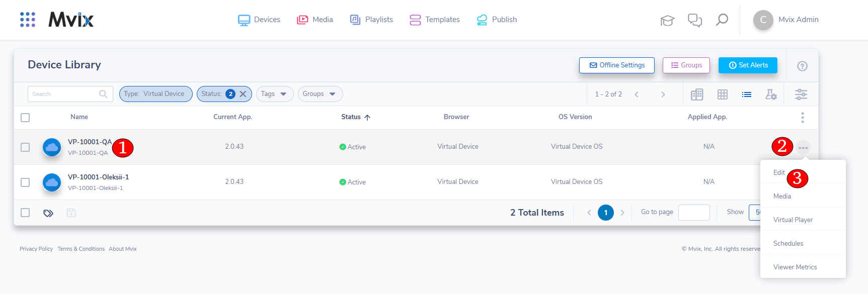Click the cloud icon for VP-10001-QA
This screenshot has height=294, width=868.
tap(52, 147)
